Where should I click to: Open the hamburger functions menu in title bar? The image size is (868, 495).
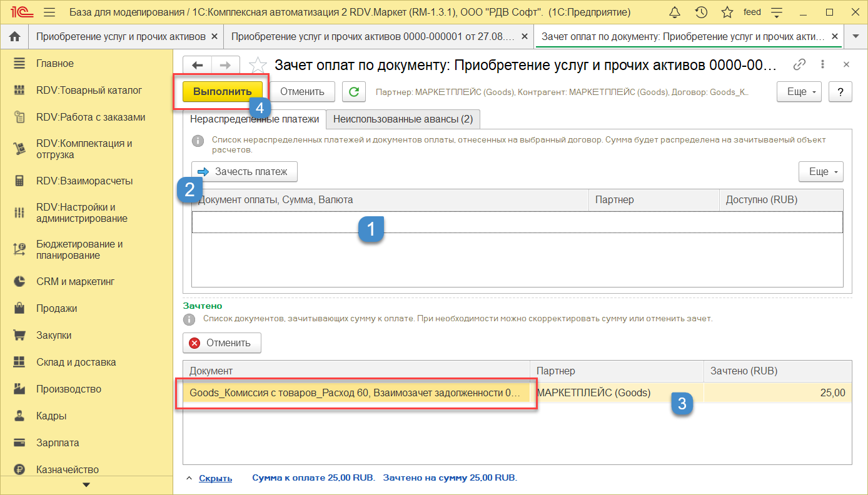[x=50, y=12]
